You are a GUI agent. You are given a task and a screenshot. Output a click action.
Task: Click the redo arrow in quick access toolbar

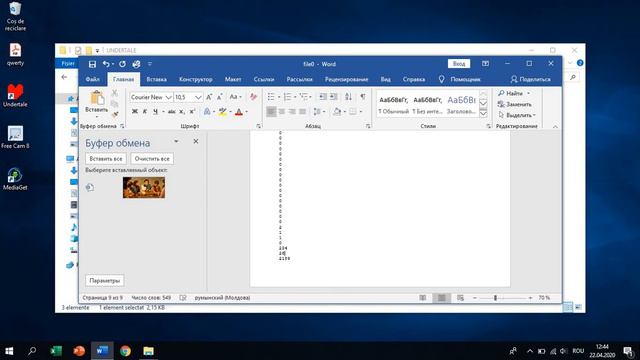[x=122, y=64]
